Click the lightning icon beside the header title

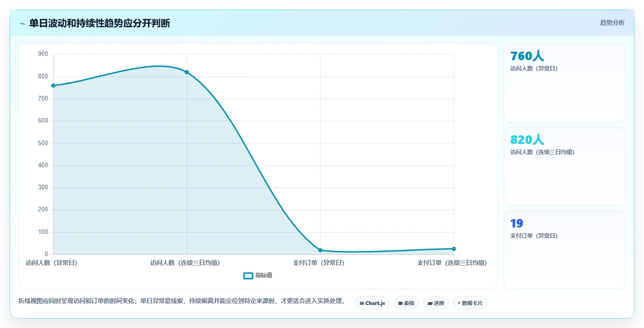22,23
